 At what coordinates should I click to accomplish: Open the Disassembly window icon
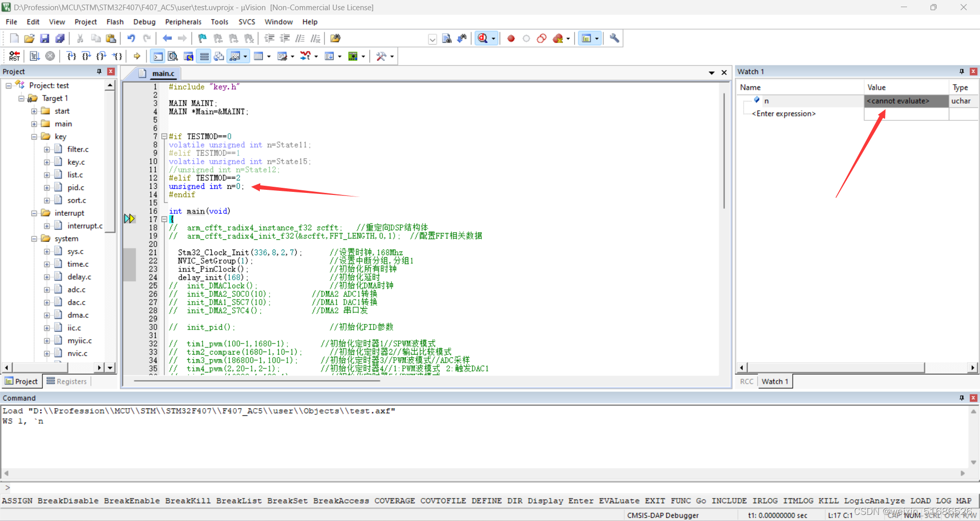[173, 56]
